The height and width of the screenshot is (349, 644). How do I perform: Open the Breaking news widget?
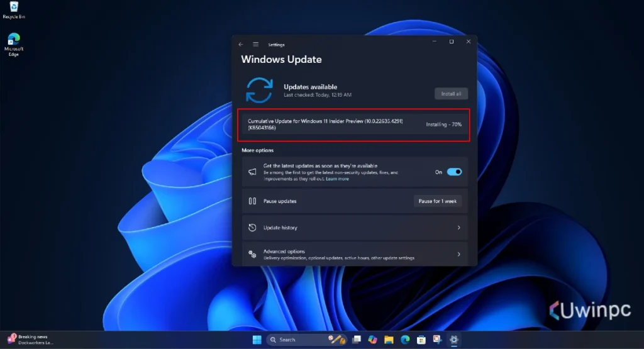click(x=31, y=340)
